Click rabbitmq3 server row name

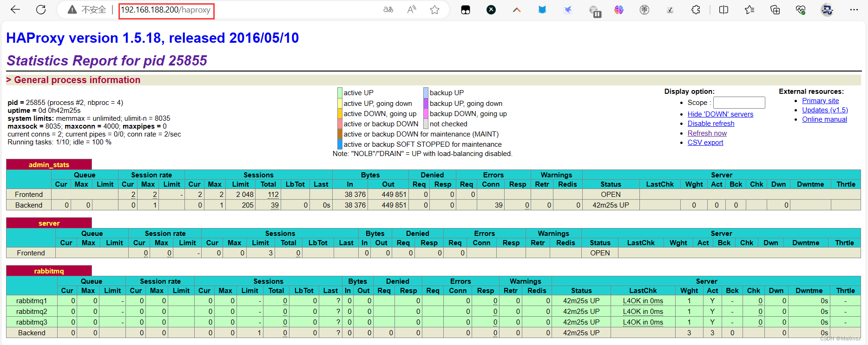tap(32, 322)
